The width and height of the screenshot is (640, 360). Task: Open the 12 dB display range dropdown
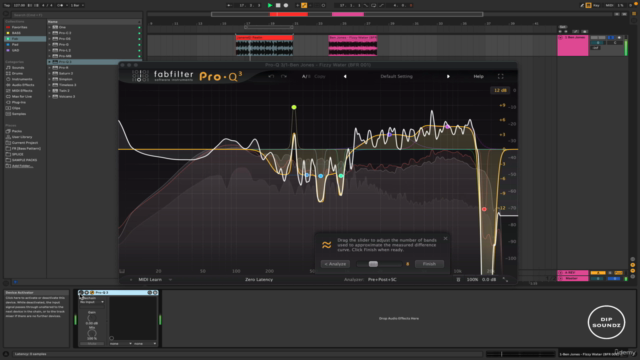[500, 90]
